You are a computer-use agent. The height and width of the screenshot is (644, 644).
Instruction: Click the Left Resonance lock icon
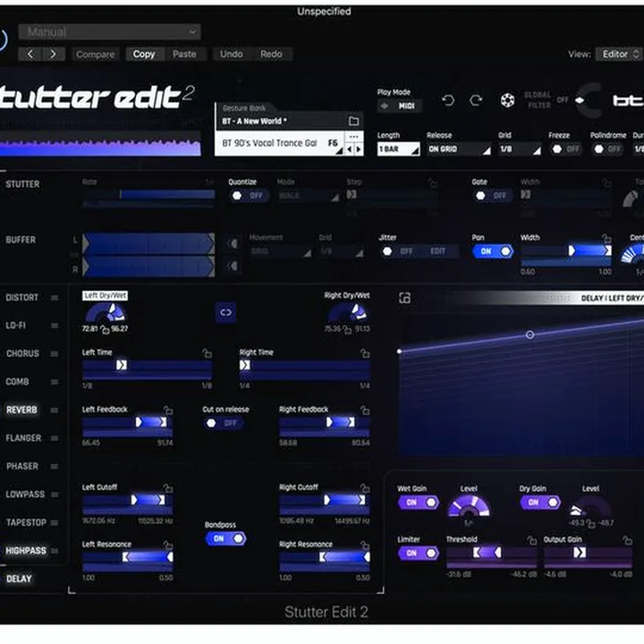tap(168, 545)
